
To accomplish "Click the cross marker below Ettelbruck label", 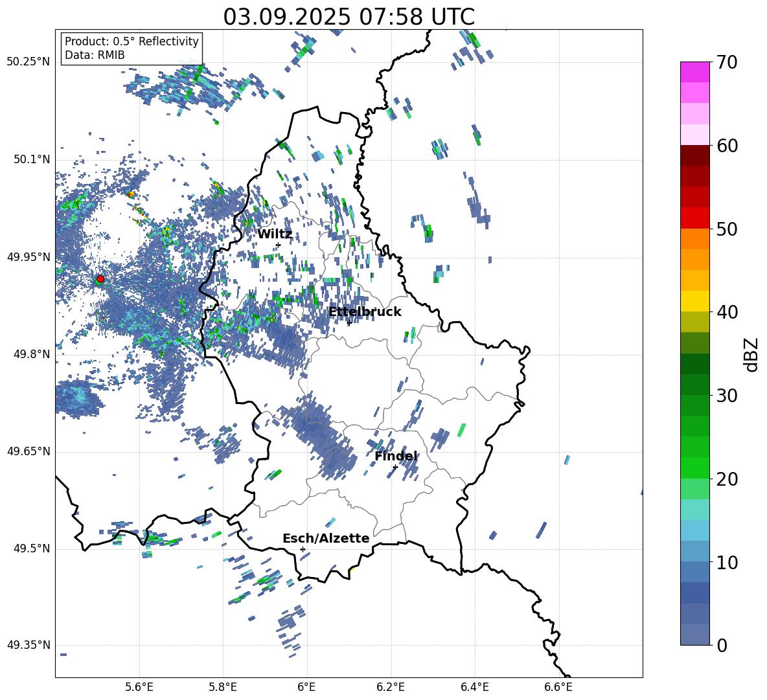I will [x=349, y=322].
